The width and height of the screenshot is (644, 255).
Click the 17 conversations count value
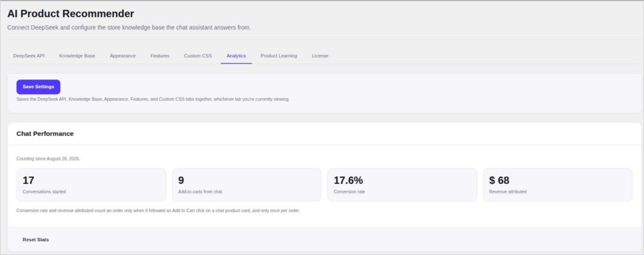[28, 180]
